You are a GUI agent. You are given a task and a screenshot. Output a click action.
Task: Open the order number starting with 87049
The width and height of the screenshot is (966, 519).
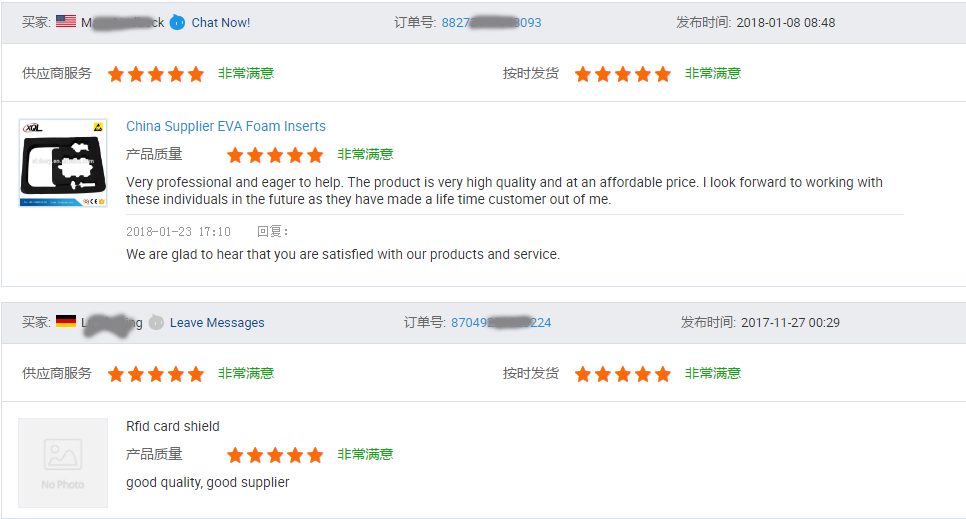click(501, 323)
